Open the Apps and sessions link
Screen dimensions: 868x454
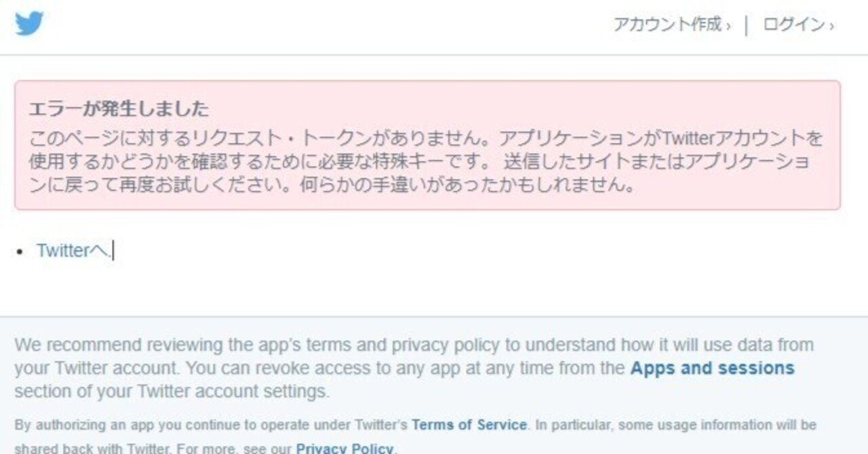[712, 369]
